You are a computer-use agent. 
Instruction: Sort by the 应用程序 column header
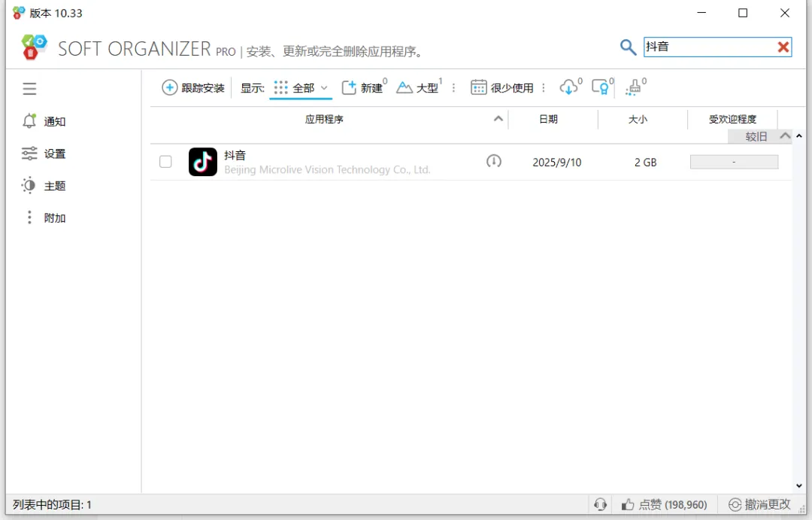[324, 119]
